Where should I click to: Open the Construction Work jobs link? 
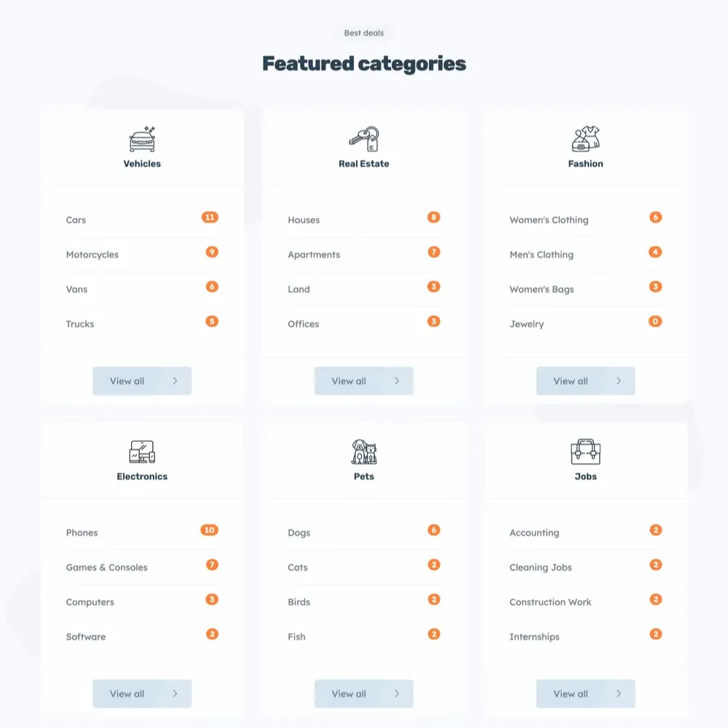550,602
